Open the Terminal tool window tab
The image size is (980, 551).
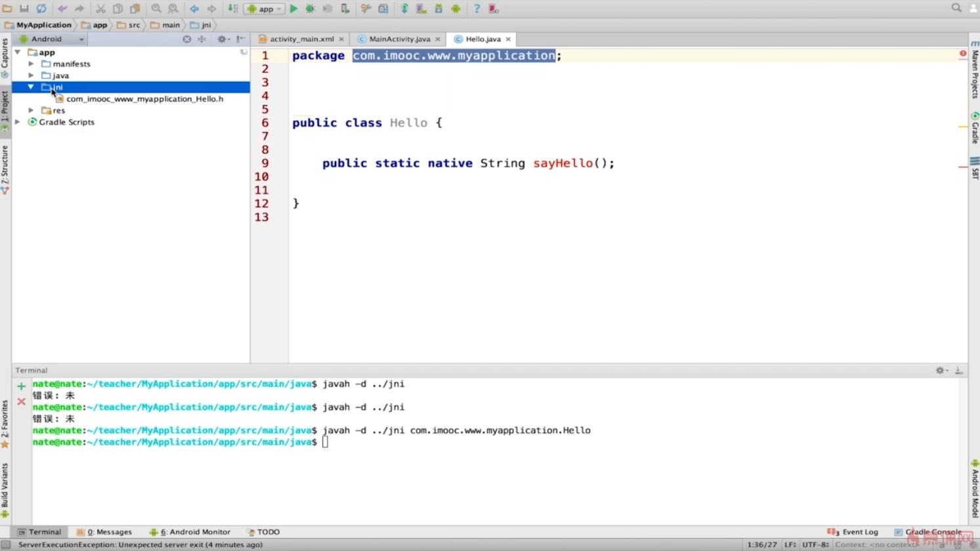[39, 532]
